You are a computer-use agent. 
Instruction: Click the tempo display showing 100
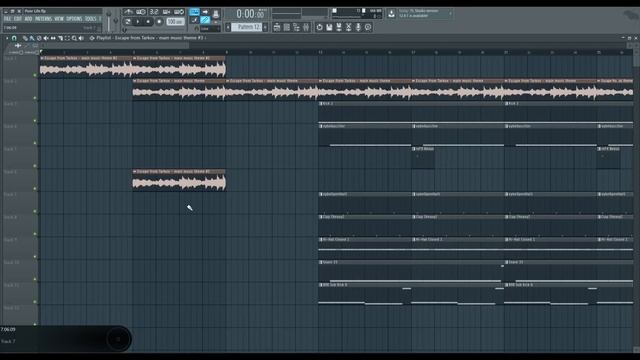[175, 22]
